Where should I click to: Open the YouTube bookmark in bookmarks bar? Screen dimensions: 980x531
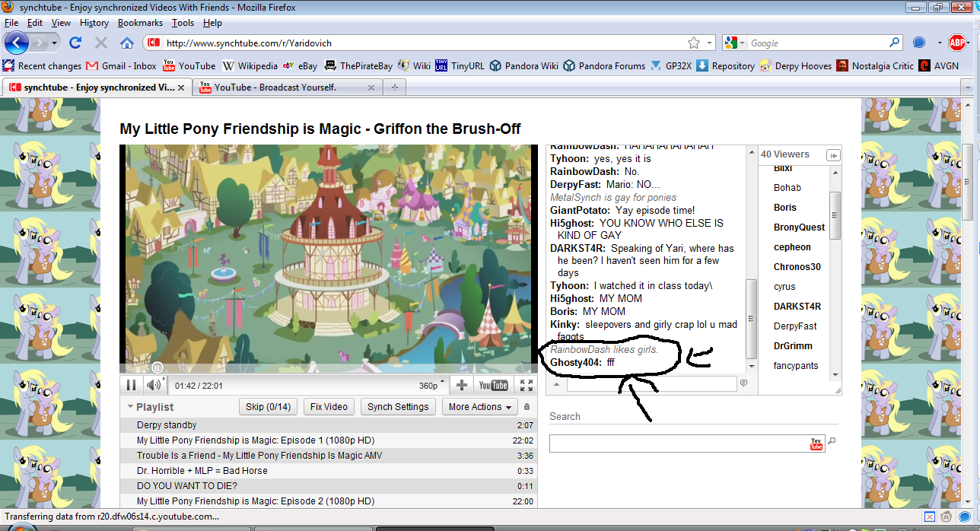click(x=189, y=65)
